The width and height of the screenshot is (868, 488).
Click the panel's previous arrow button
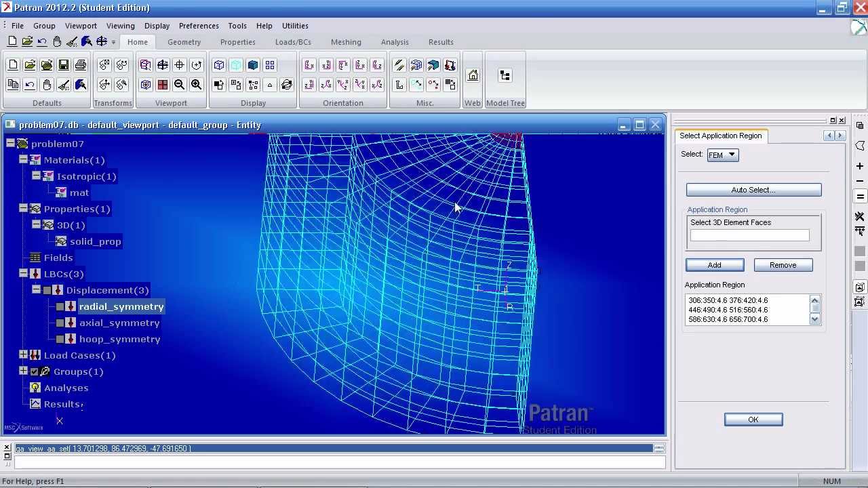pyautogui.click(x=829, y=136)
